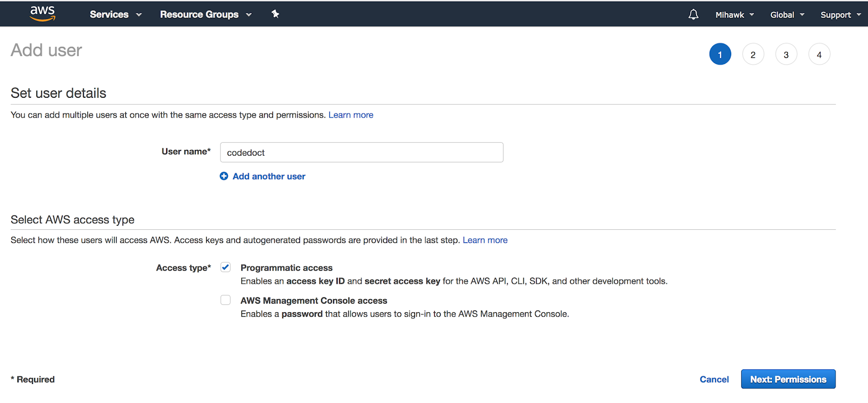868x403 pixels.
Task: Click the AWS logo icon
Action: [42, 14]
